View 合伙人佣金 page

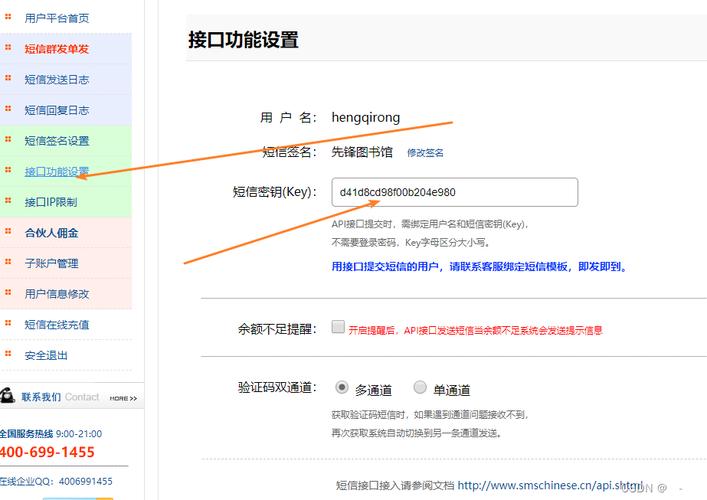(x=51, y=233)
